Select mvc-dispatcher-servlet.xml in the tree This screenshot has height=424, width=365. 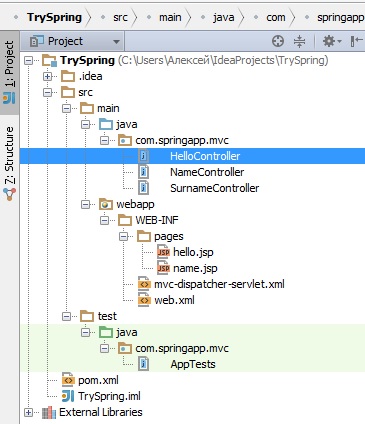pyautogui.click(x=219, y=284)
